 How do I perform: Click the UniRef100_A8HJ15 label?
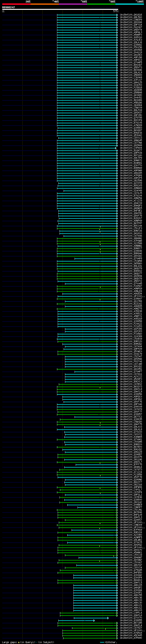tap(131, 585)
